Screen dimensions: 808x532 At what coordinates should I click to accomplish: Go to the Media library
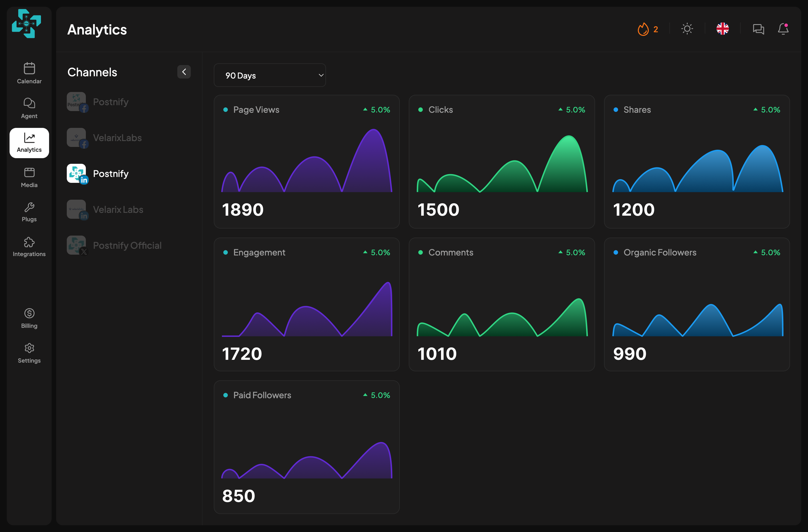pos(29,177)
